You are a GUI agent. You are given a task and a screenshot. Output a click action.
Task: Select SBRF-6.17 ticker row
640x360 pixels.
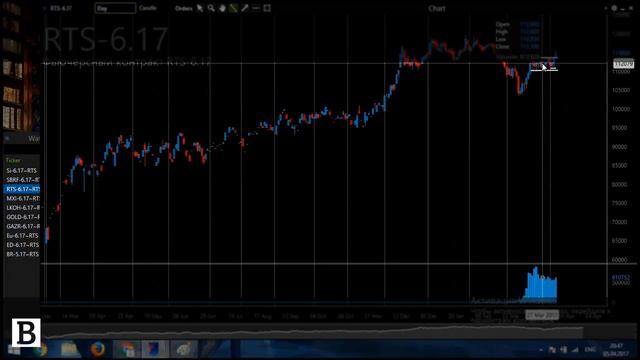(22, 180)
